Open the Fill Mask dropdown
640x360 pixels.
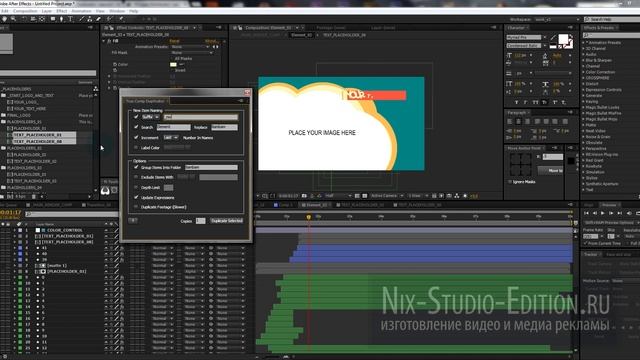pos(192,53)
